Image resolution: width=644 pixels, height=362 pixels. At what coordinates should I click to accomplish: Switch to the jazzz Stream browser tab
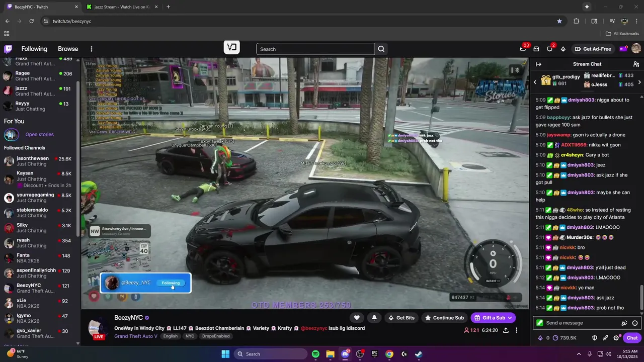(x=122, y=7)
